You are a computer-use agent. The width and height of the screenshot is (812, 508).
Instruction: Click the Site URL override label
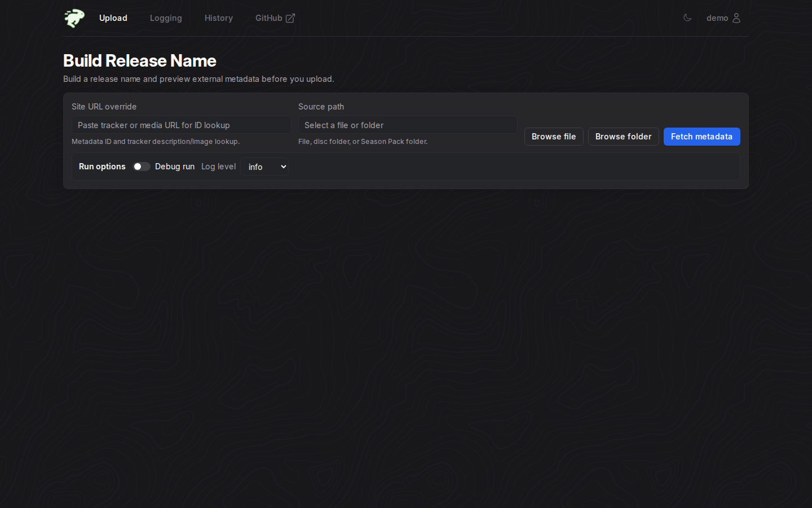click(x=104, y=107)
